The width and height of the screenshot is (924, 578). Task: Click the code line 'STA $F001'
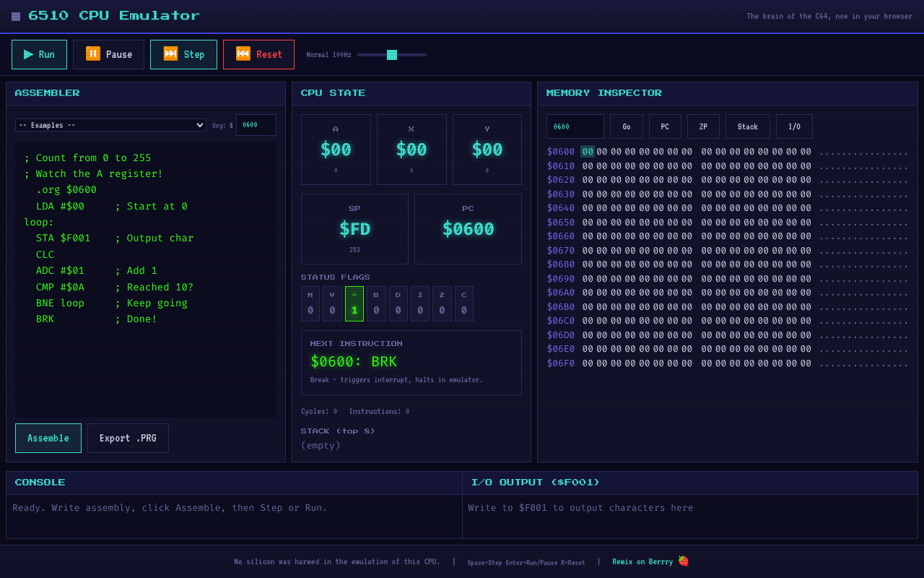click(64, 238)
